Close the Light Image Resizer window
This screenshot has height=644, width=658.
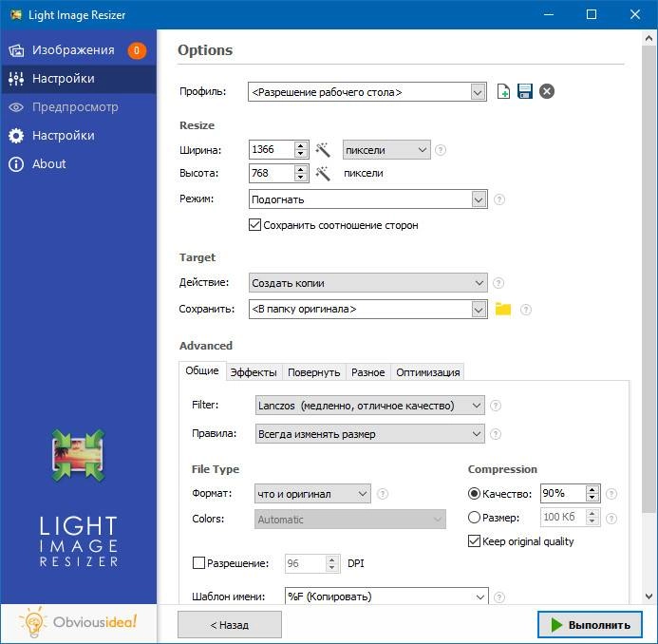pos(635,14)
